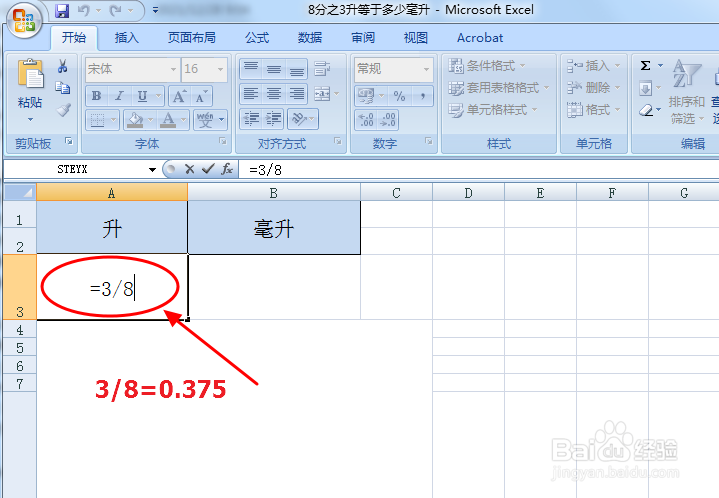Viewport: 719px width, 498px height.
Task: Apply fill color with the paint bucket
Action: tap(135, 120)
